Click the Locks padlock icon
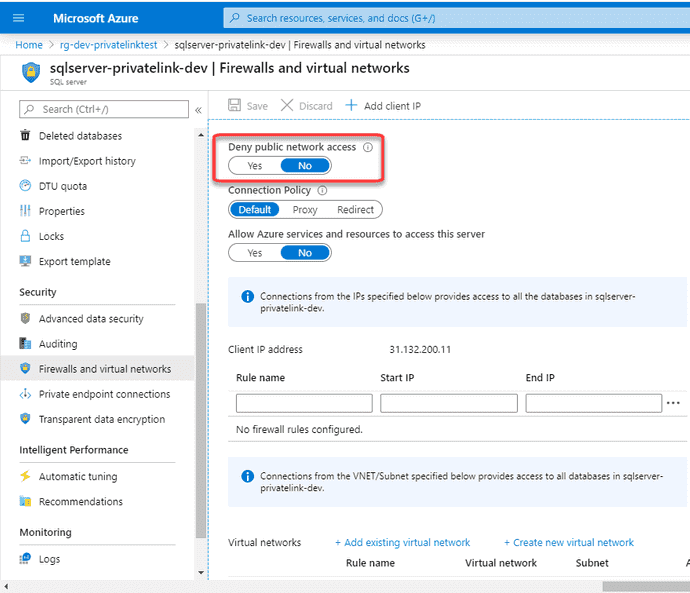 point(26,236)
